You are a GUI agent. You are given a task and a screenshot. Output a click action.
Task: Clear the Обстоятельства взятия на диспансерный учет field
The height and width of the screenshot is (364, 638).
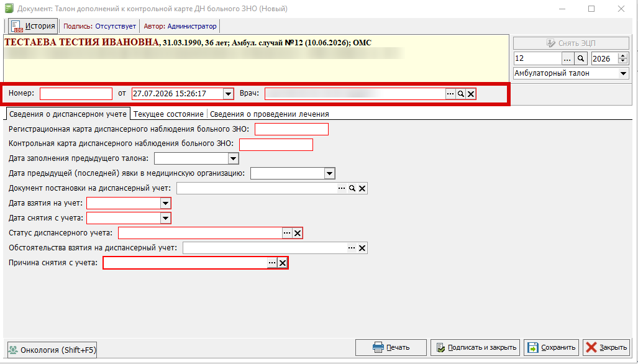(362, 248)
